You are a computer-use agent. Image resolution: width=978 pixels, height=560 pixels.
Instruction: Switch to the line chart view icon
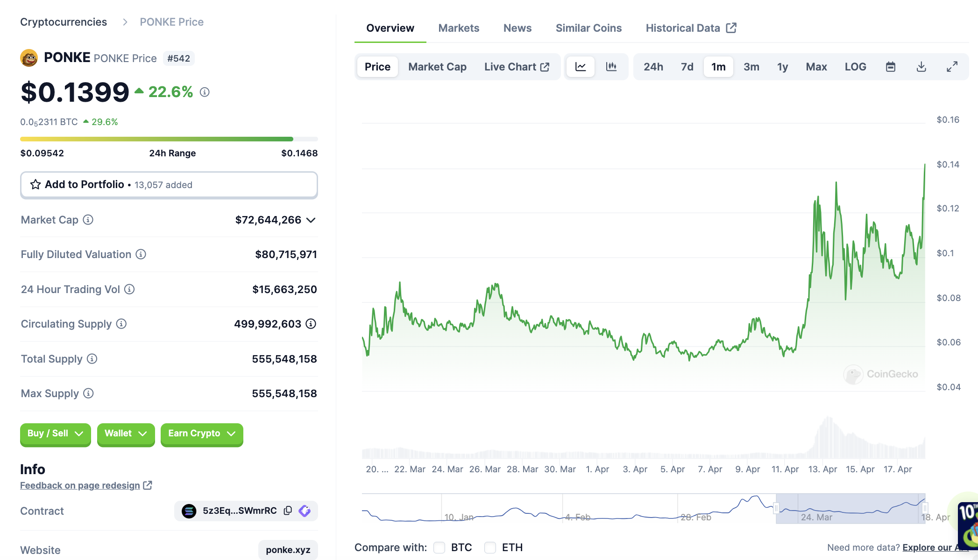coord(581,67)
